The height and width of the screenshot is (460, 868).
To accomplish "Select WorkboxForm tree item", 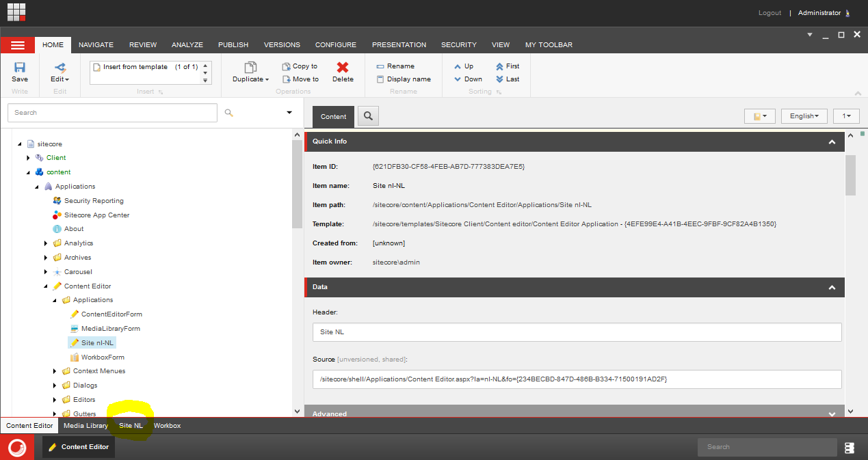I will click(x=97, y=357).
